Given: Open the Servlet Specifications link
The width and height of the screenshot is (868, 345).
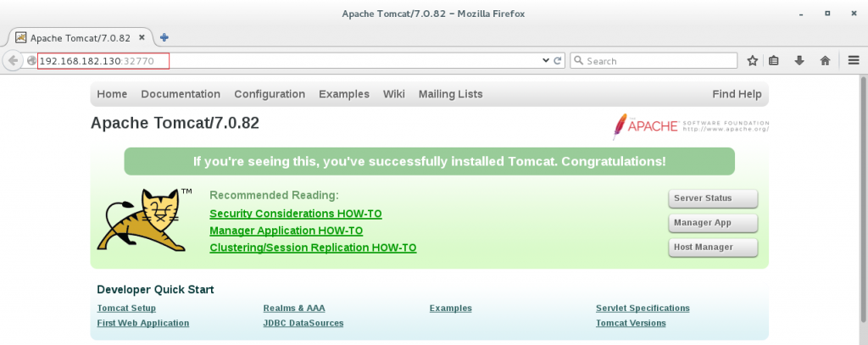Looking at the screenshot, I should [643, 308].
